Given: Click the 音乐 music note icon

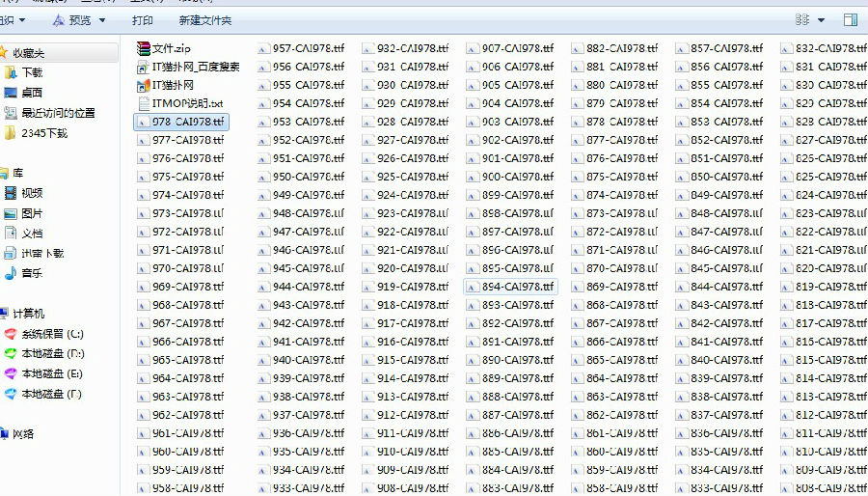Looking at the screenshot, I should click(x=11, y=273).
